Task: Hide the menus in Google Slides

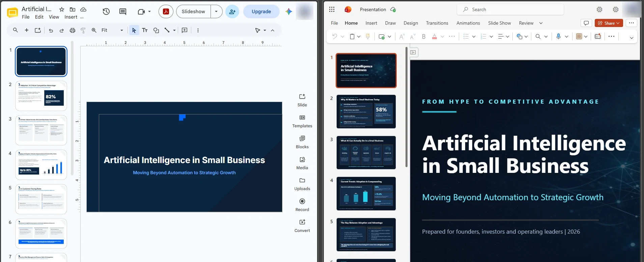Action: click(273, 30)
